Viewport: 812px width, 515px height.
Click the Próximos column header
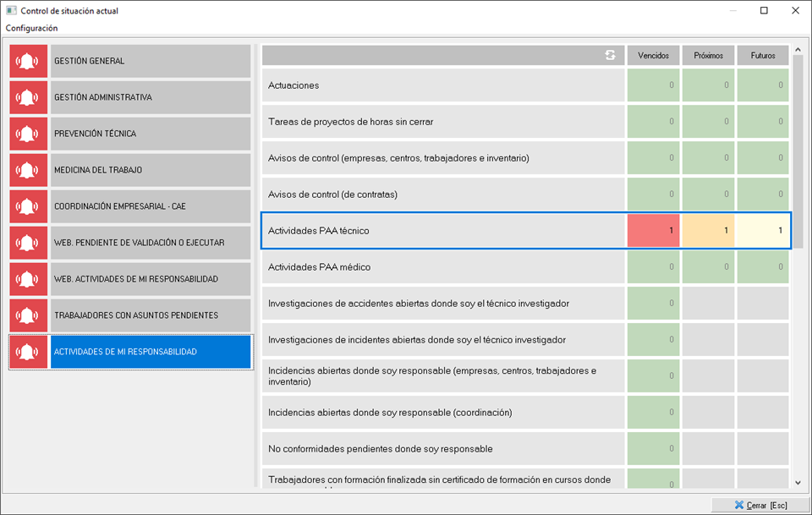(708, 55)
